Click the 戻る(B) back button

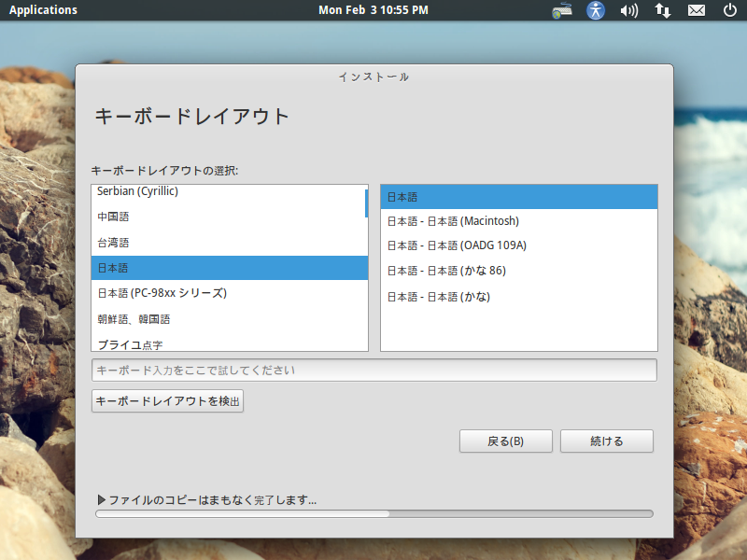point(505,441)
